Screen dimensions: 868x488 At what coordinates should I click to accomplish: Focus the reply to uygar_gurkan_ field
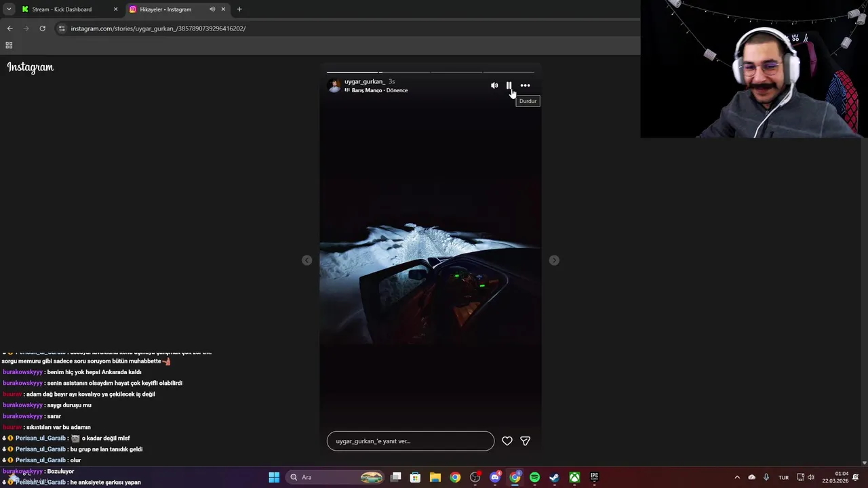(410, 441)
